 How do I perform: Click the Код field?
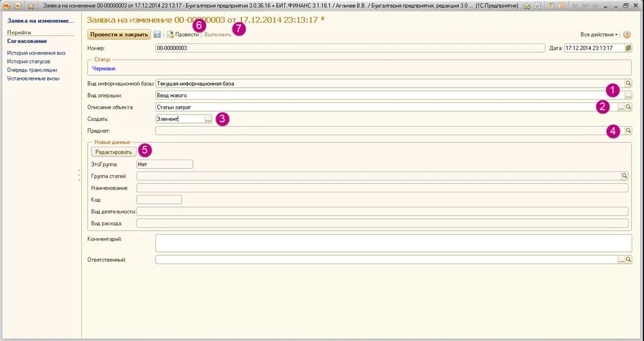tap(159, 200)
